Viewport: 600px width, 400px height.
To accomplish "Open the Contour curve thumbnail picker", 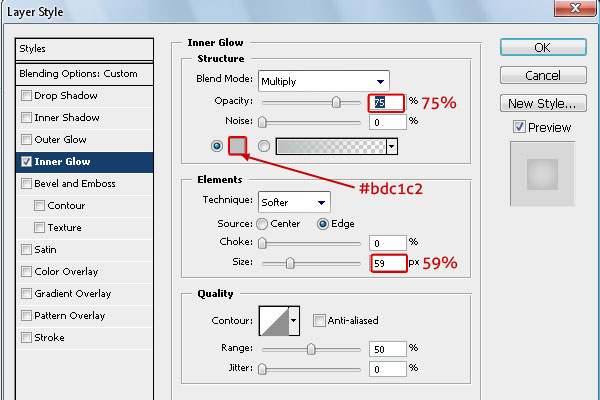I will [274, 321].
